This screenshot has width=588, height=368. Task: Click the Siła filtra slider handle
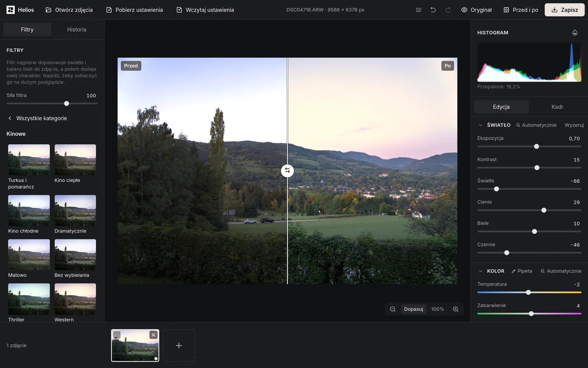(x=67, y=103)
